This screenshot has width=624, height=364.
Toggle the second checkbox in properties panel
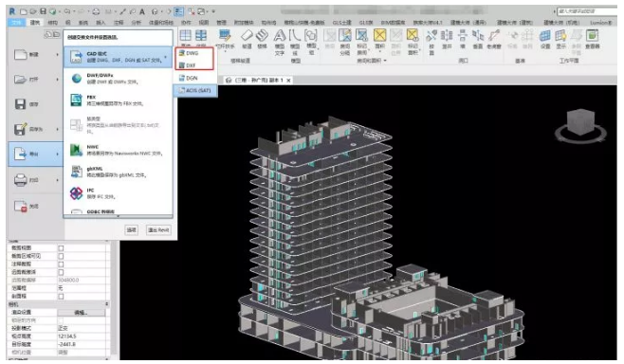tap(61, 256)
